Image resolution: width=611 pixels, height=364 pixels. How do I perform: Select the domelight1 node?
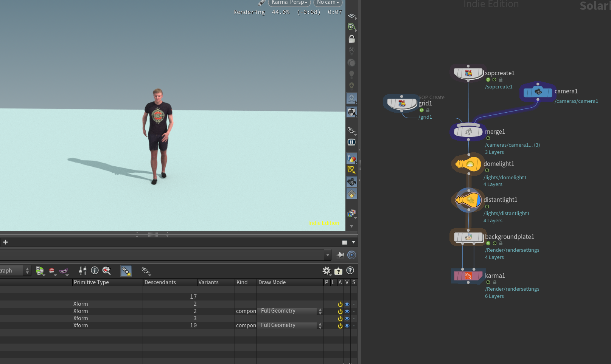pyautogui.click(x=468, y=164)
